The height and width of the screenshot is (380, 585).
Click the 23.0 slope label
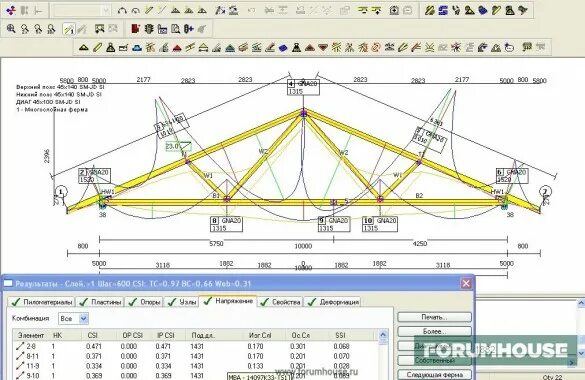click(x=178, y=147)
